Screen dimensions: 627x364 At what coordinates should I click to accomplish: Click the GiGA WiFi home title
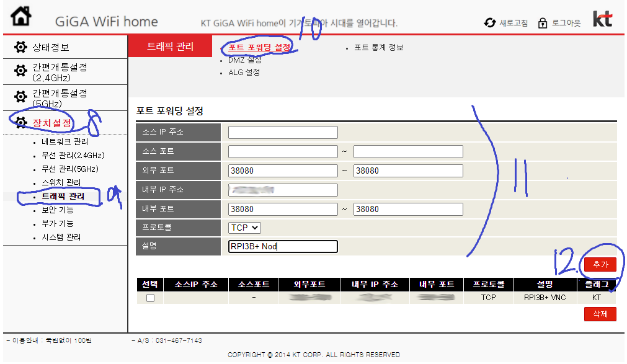pyautogui.click(x=107, y=21)
